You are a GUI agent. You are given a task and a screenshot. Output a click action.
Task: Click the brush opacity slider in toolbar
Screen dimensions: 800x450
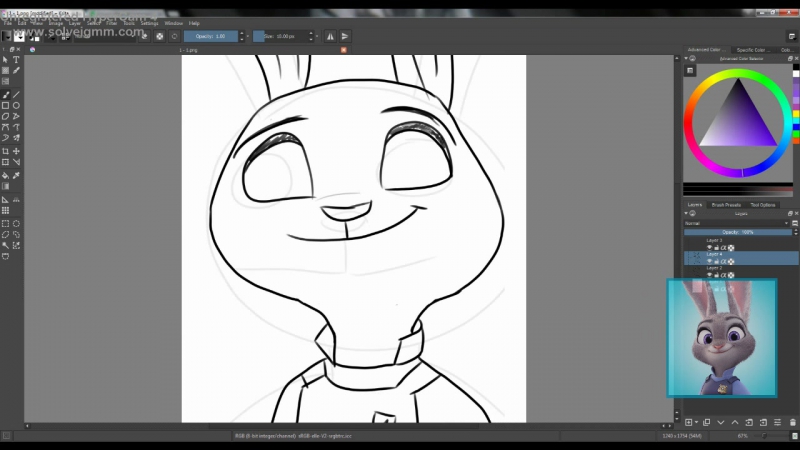[x=211, y=36]
